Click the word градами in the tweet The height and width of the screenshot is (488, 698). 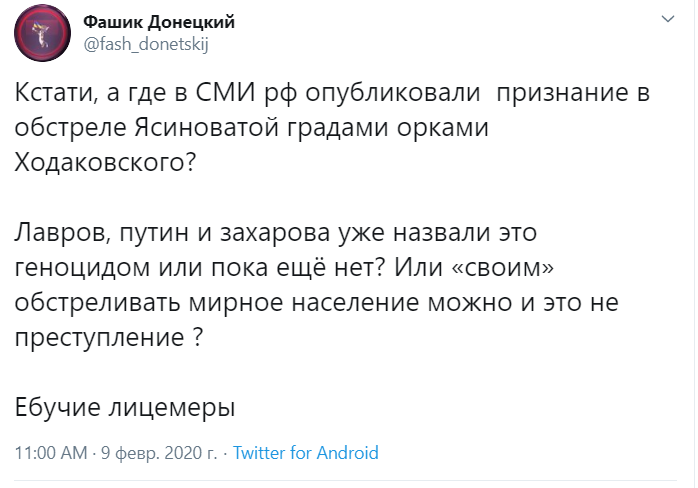[x=337, y=128]
